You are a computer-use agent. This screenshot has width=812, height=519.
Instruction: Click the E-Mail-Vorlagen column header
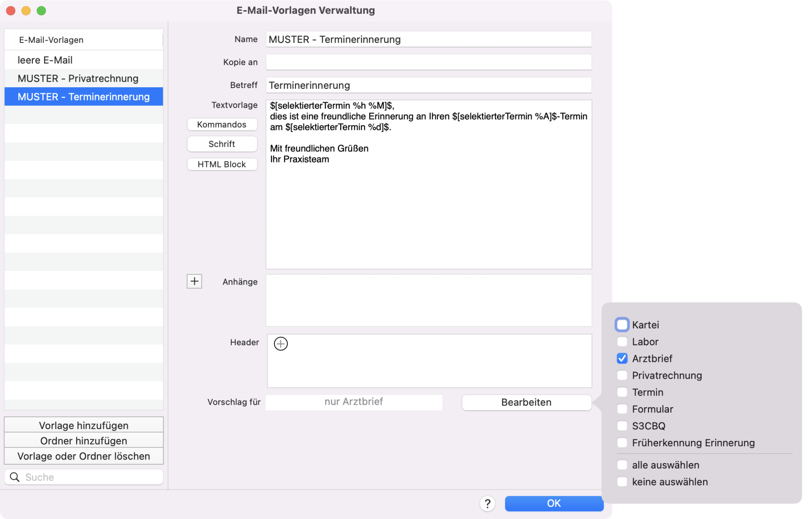[84, 40]
